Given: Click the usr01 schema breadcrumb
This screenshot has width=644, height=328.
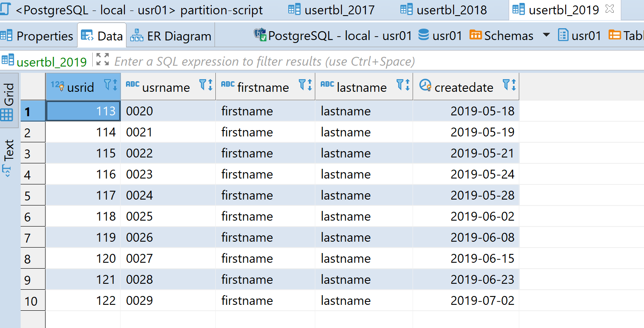Looking at the screenshot, I should pos(579,36).
